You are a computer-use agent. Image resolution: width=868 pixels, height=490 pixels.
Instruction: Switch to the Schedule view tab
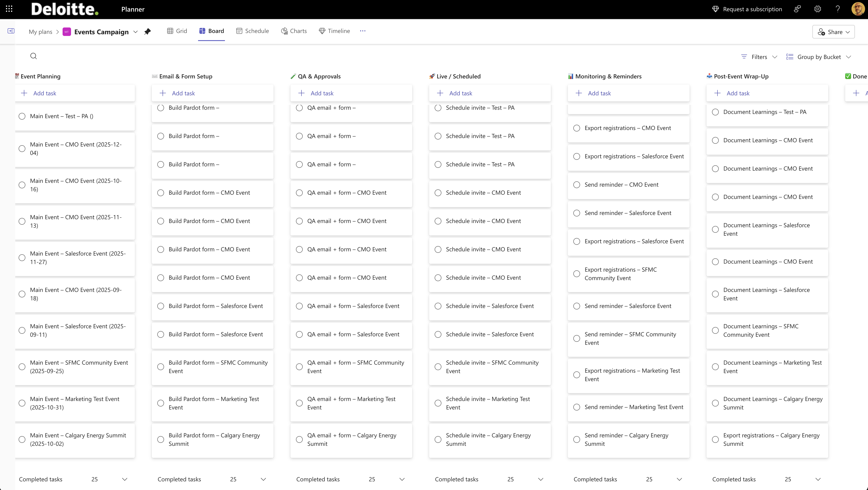(253, 31)
